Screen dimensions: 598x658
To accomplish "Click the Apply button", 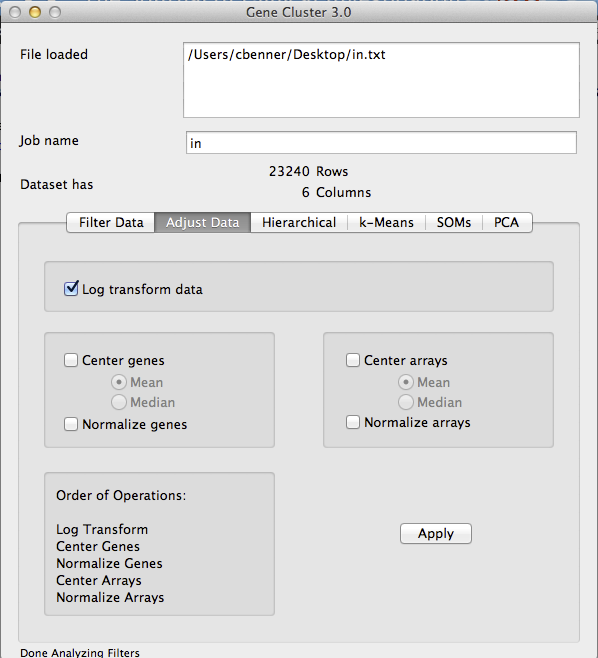I will (x=436, y=533).
